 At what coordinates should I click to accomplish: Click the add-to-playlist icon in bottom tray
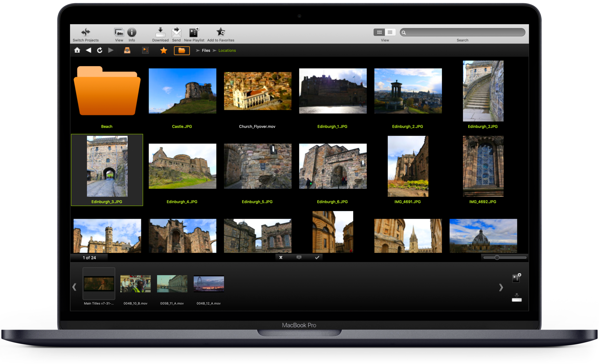pos(516,278)
